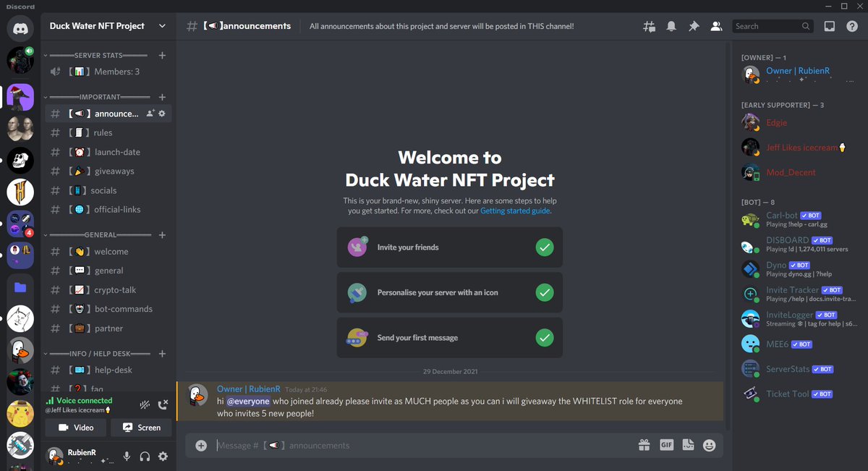Open Owner | RubienR member profile
The height and width of the screenshot is (471, 868).
pos(799,75)
